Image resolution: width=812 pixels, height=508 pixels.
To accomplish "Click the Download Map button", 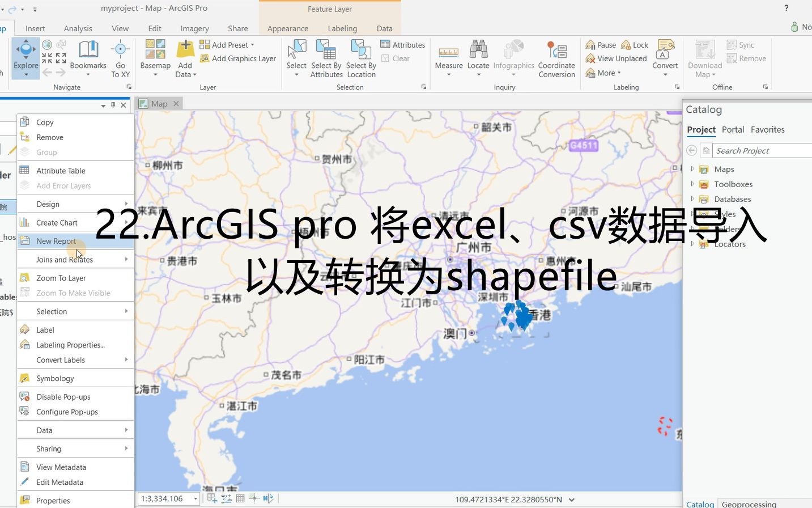I will click(705, 58).
